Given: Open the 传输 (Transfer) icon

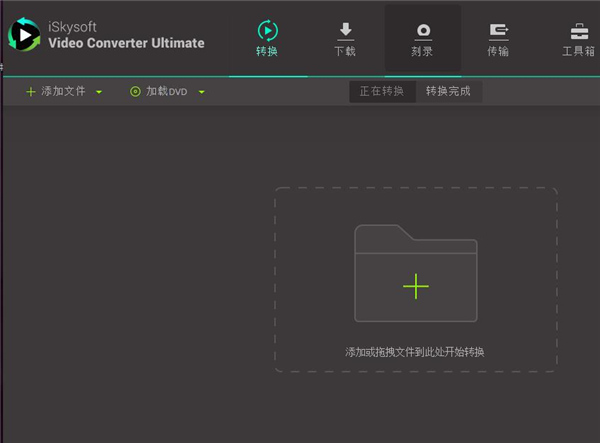Looking at the screenshot, I should tap(498, 29).
